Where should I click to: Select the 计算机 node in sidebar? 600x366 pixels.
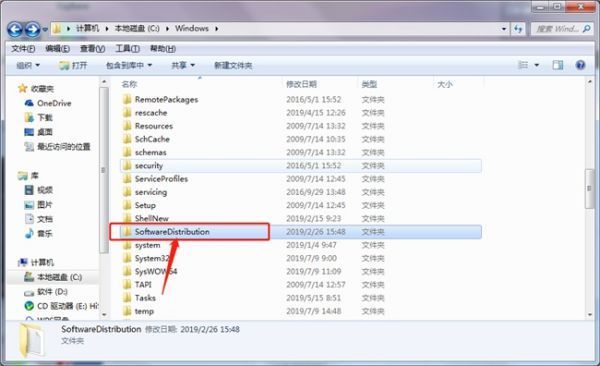coord(36,262)
